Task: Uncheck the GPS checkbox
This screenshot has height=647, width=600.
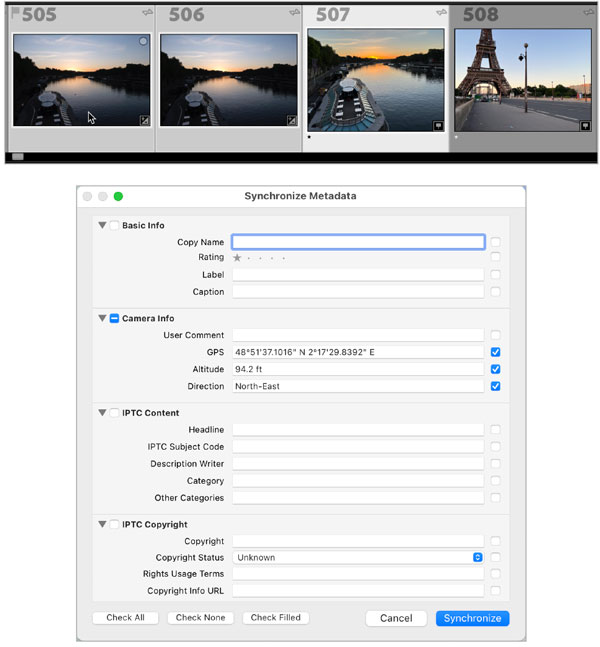Action: (x=496, y=352)
